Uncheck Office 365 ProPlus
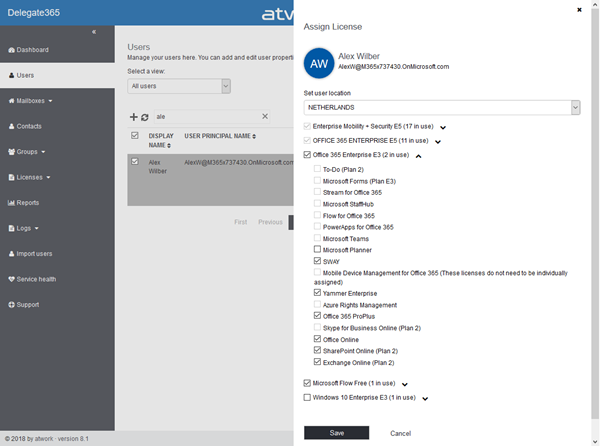Viewport: 600px width, 446px height. point(317,316)
